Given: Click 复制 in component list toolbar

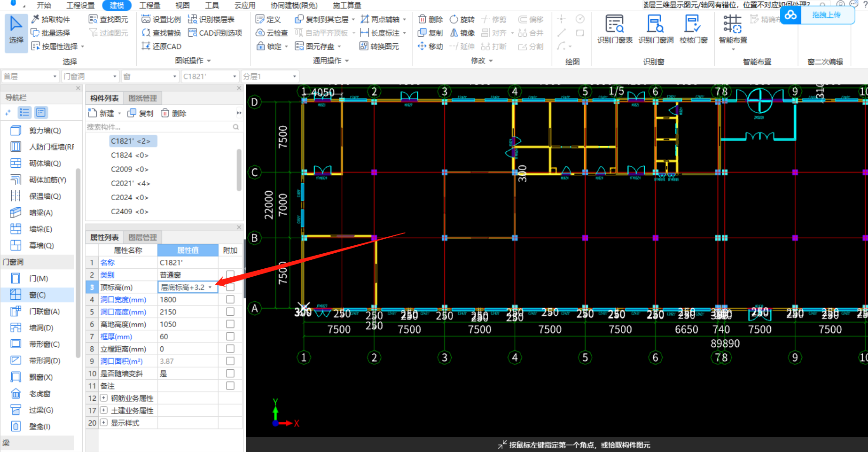Looking at the screenshot, I should tap(141, 113).
